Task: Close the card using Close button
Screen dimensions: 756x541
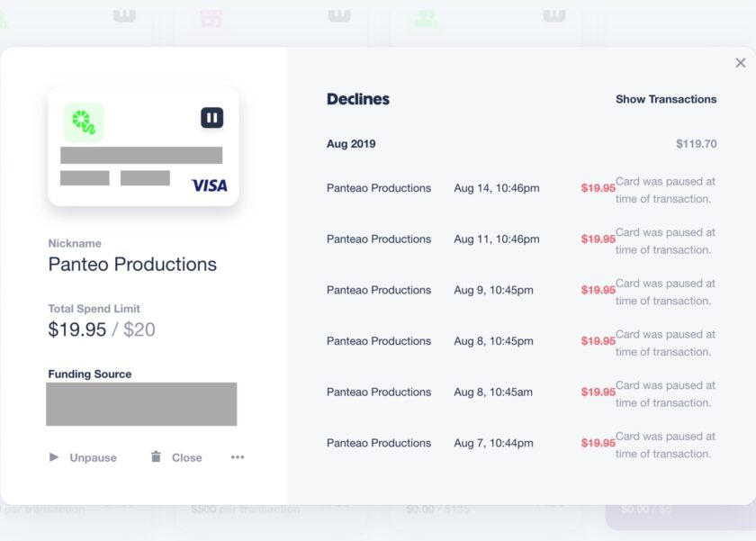Action: click(x=176, y=457)
